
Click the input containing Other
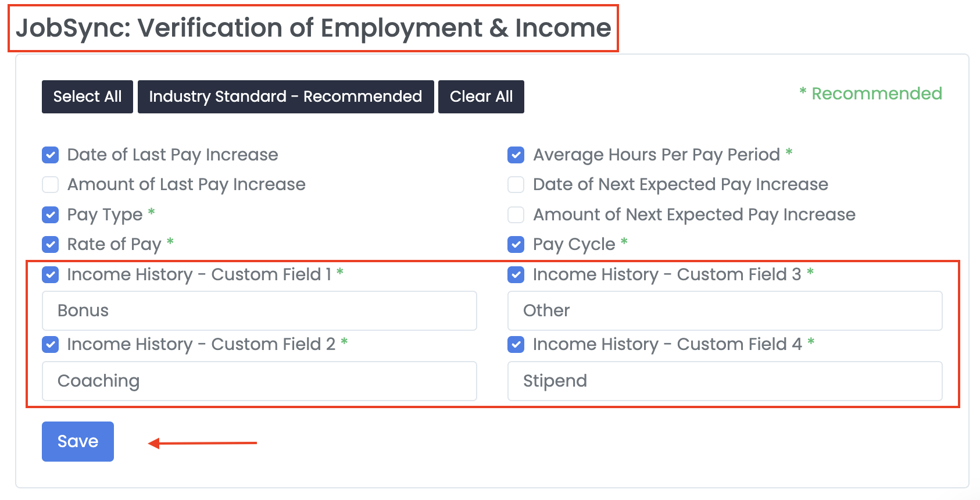pos(725,311)
